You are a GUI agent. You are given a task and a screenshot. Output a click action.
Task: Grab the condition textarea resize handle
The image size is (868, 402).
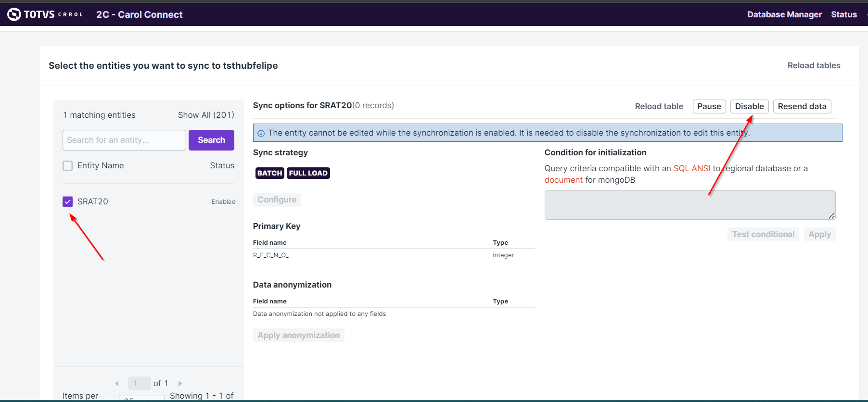tap(831, 216)
